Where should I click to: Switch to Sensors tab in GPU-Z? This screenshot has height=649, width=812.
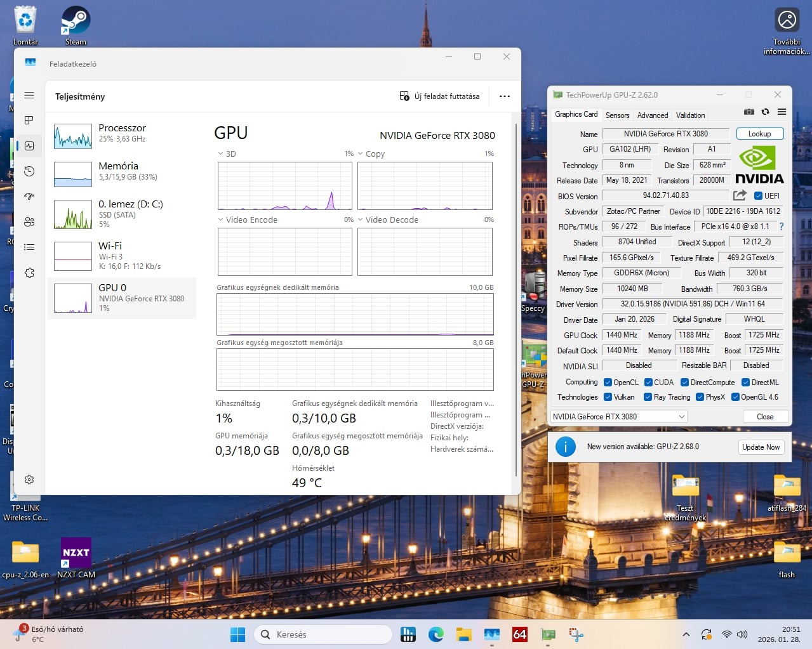coord(617,115)
